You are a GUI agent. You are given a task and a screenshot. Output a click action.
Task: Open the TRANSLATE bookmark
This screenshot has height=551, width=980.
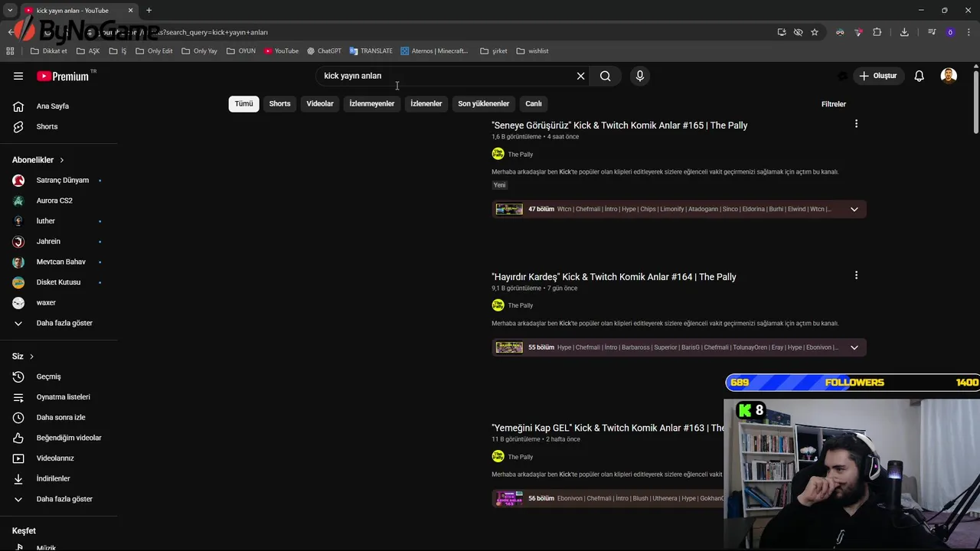[x=371, y=51]
